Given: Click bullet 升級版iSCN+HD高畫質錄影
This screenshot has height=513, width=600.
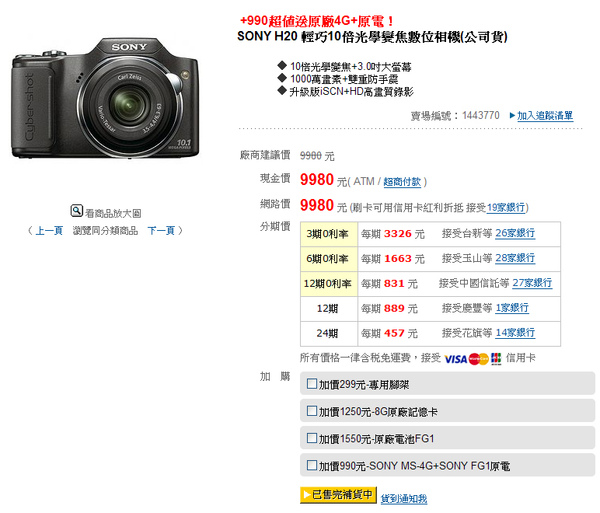Looking at the screenshot, I should (351, 92).
